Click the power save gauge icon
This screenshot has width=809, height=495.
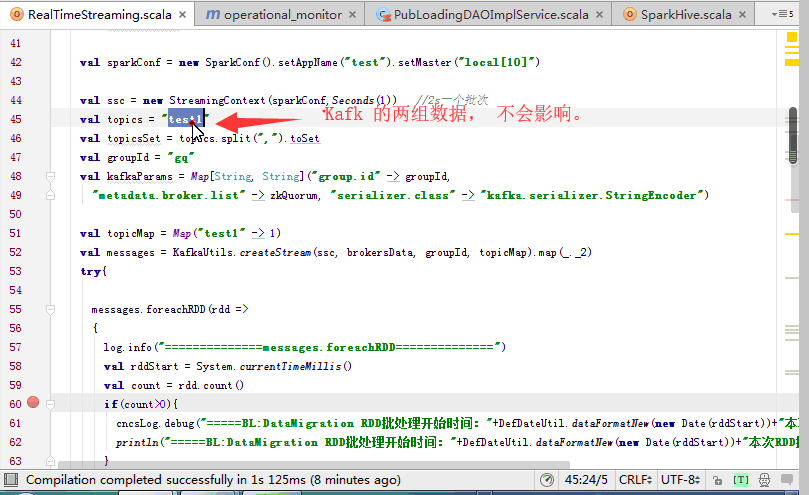click(x=547, y=480)
